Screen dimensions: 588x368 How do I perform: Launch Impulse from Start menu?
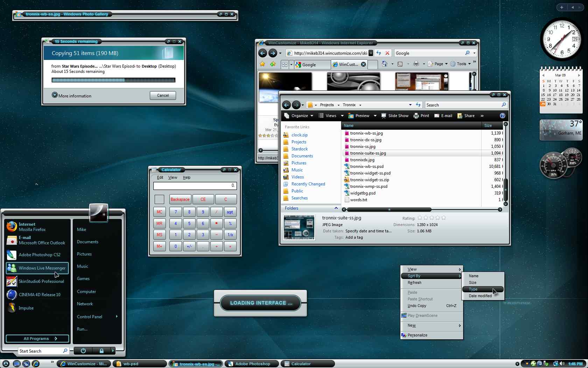click(37, 308)
